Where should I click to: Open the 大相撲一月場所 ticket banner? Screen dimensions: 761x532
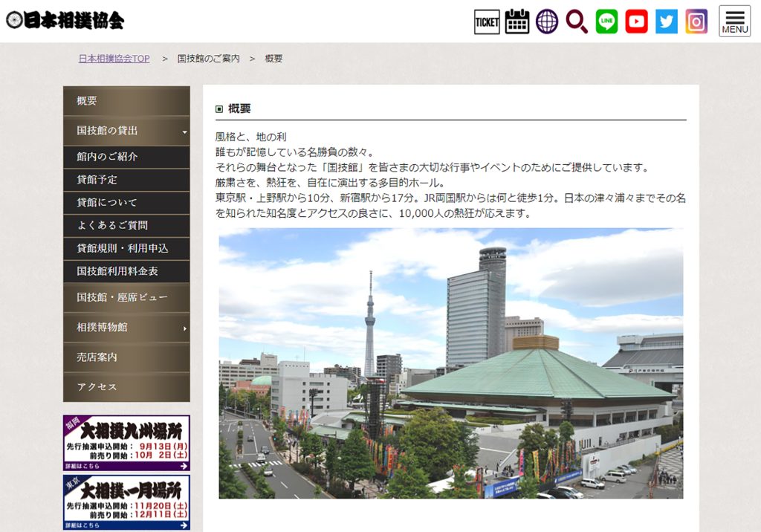[x=126, y=502]
